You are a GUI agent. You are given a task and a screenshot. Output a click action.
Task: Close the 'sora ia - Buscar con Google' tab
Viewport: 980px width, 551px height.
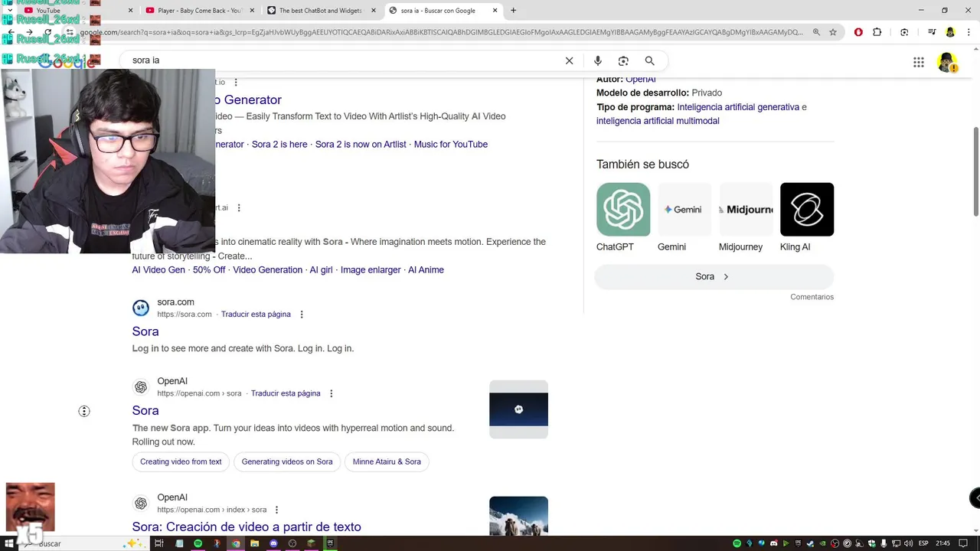495,11
